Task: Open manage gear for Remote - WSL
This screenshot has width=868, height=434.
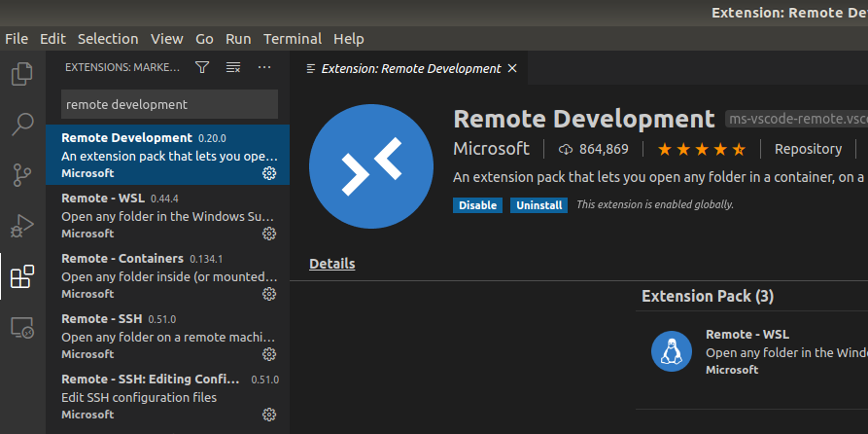Action: click(269, 234)
